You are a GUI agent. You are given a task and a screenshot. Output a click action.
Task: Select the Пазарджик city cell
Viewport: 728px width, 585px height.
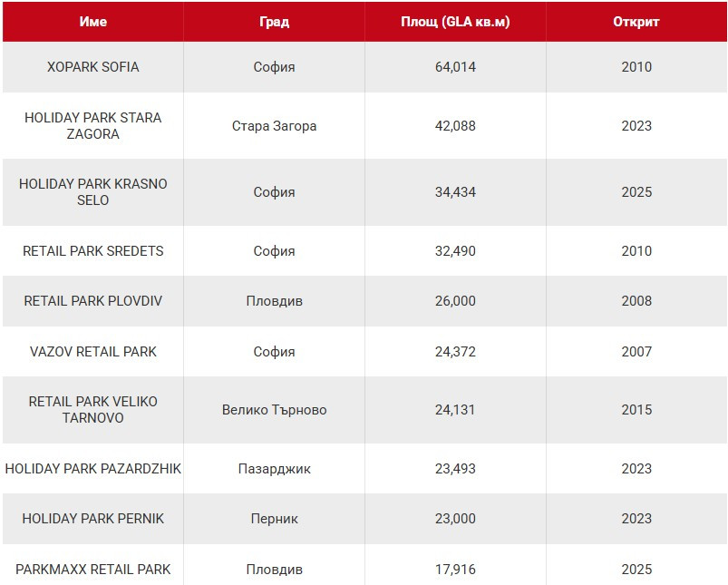pyautogui.click(x=274, y=469)
